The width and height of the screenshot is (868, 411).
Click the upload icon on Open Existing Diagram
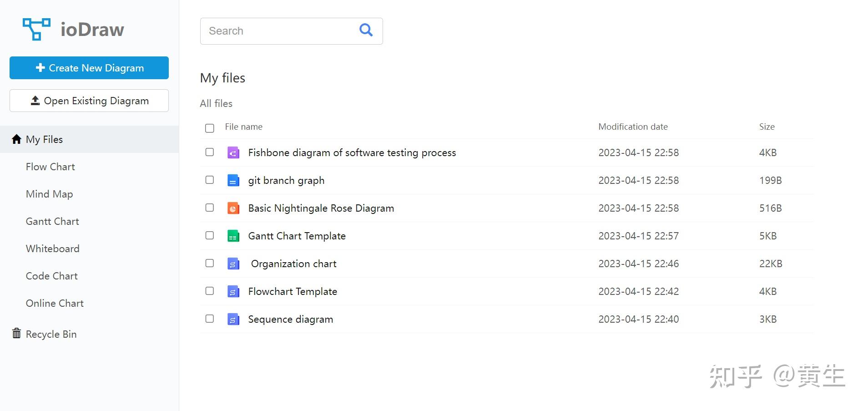click(35, 101)
